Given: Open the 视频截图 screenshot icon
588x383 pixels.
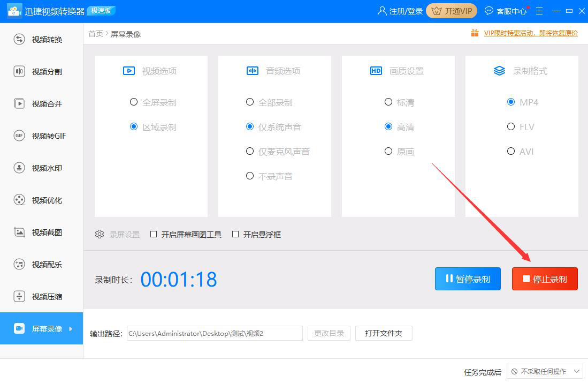Looking at the screenshot, I should (x=19, y=232).
